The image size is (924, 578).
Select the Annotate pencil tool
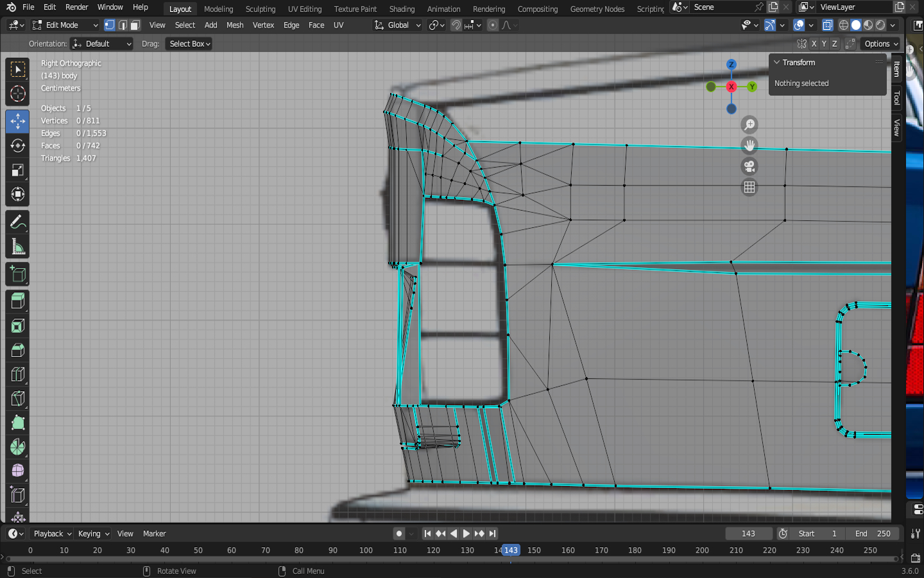[17, 222]
